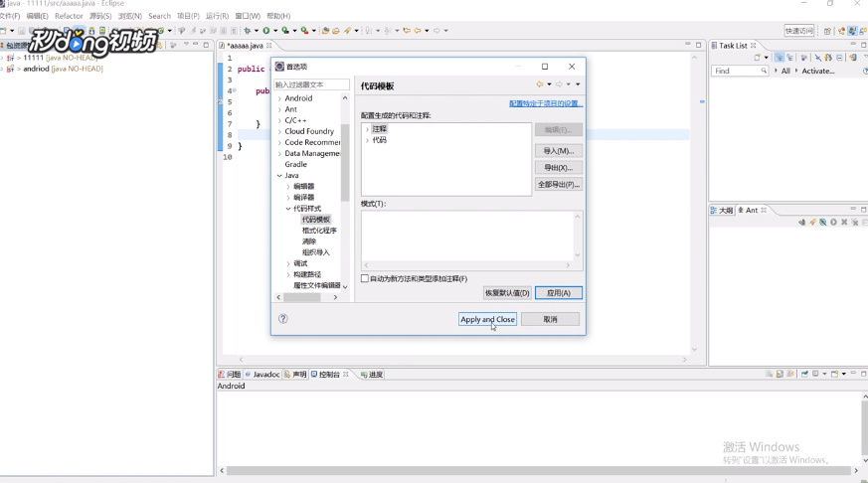This screenshot has width=868, height=483.
Task: Click the 全部导出(P)... button
Action: (559, 184)
